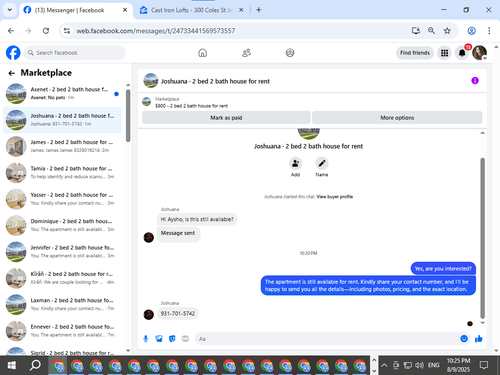
Task: Open James conversation in list
Action: pos(62,146)
